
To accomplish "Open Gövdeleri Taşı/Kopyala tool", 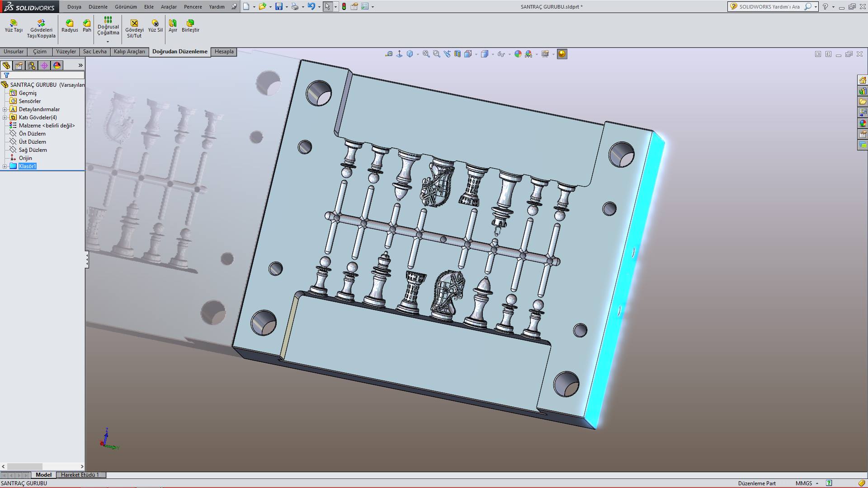I will pyautogui.click(x=41, y=29).
